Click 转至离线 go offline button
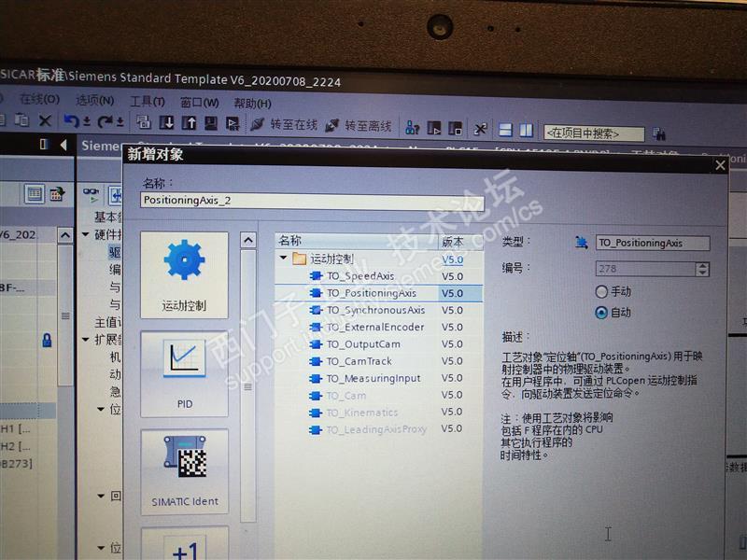The width and height of the screenshot is (747, 560). point(359,126)
